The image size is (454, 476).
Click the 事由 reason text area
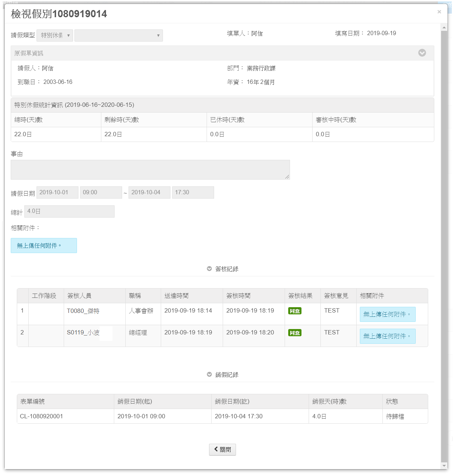click(x=150, y=170)
